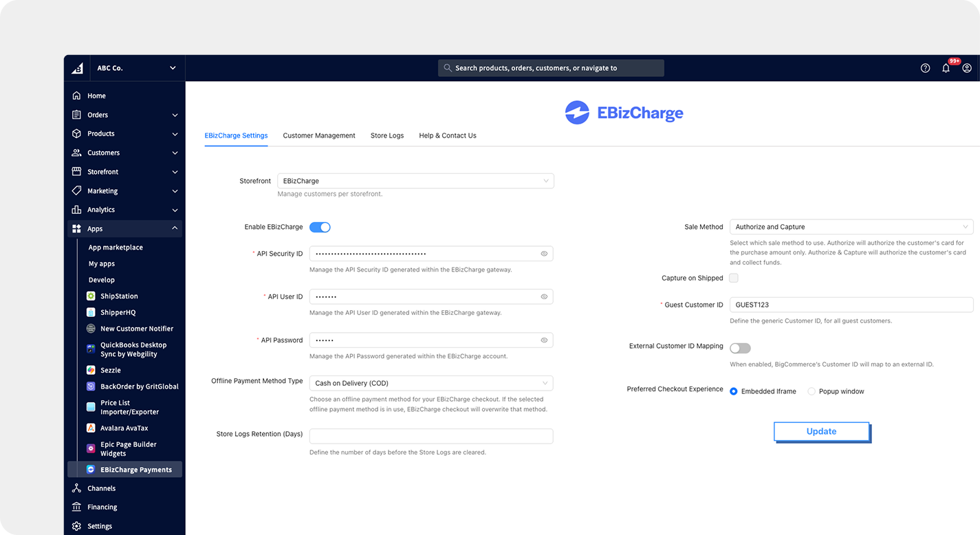
Task: Click the Avalara AvaTax icon
Action: [91, 428]
